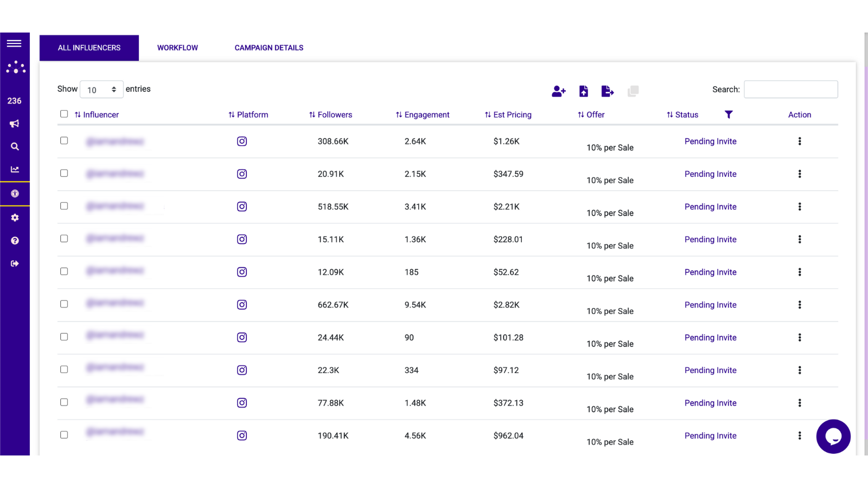
Task: Click Instagram icon in 190.41K followers row
Action: (x=242, y=435)
